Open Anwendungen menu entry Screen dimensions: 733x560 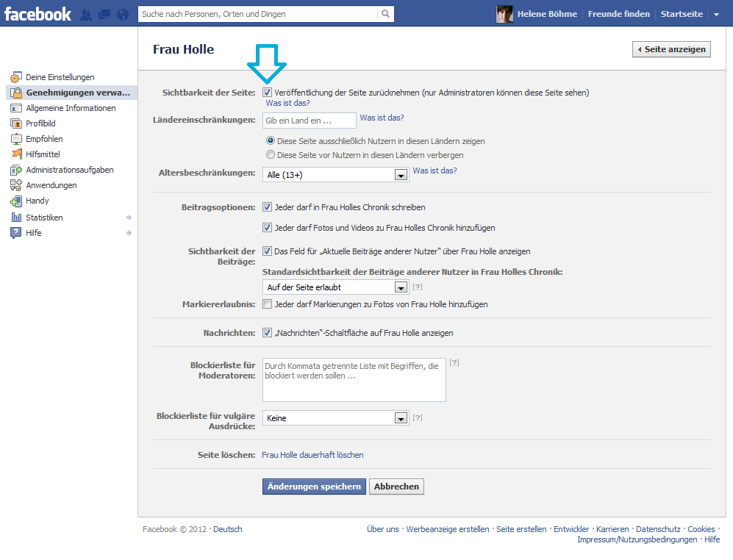point(51,185)
